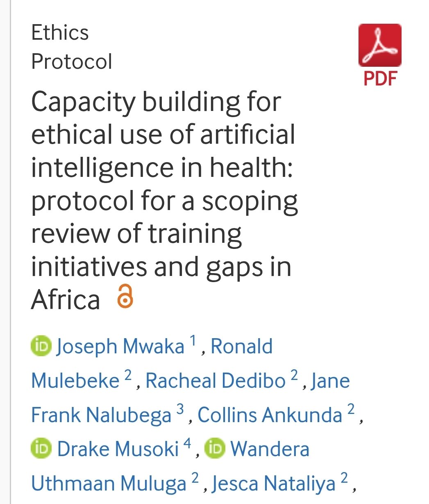Click the Jesca Nataliya author link
The image size is (429, 504).
click(x=274, y=483)
